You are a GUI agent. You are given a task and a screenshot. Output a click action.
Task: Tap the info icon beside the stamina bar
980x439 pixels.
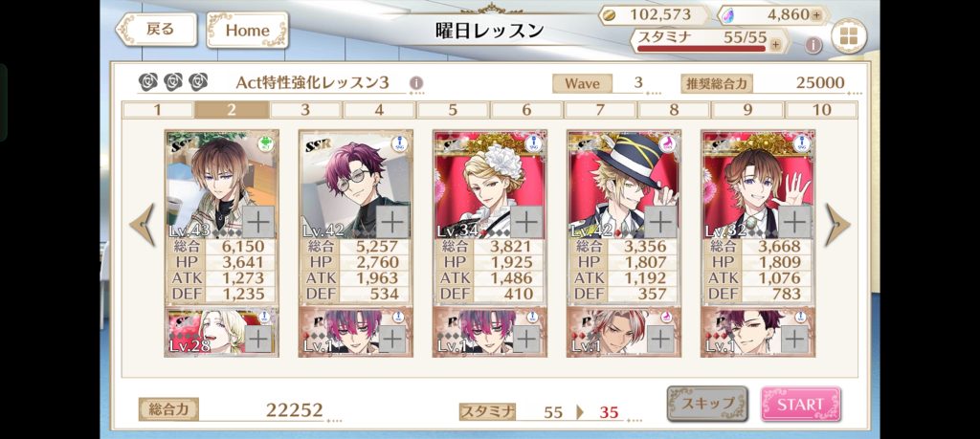[813, 44]
